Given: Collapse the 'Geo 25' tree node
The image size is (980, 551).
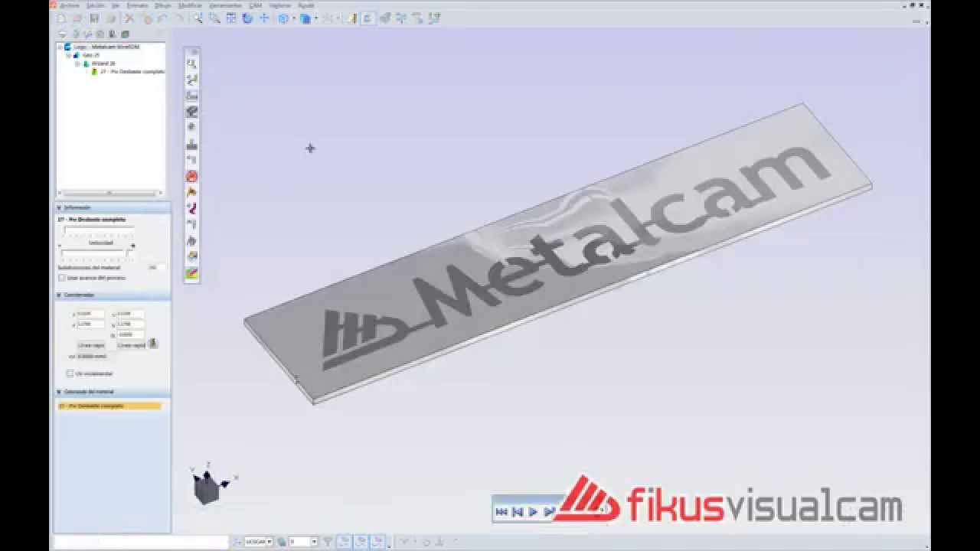Looking at the screenshot, I should pyautogui.click(x=68, y=55).
